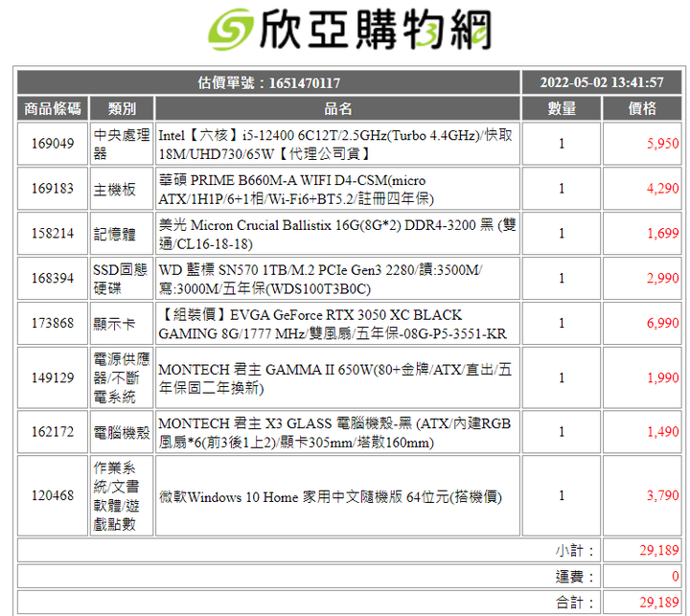Select barcode 168394
690x616 pixels.
[53, 278]
